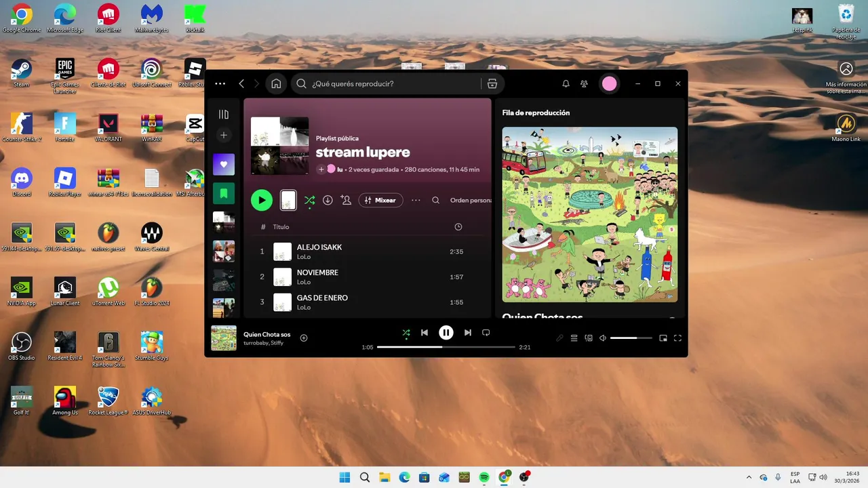
Task: Toggle playlist shuffle beside the download icon
Action: coord(309,200)
